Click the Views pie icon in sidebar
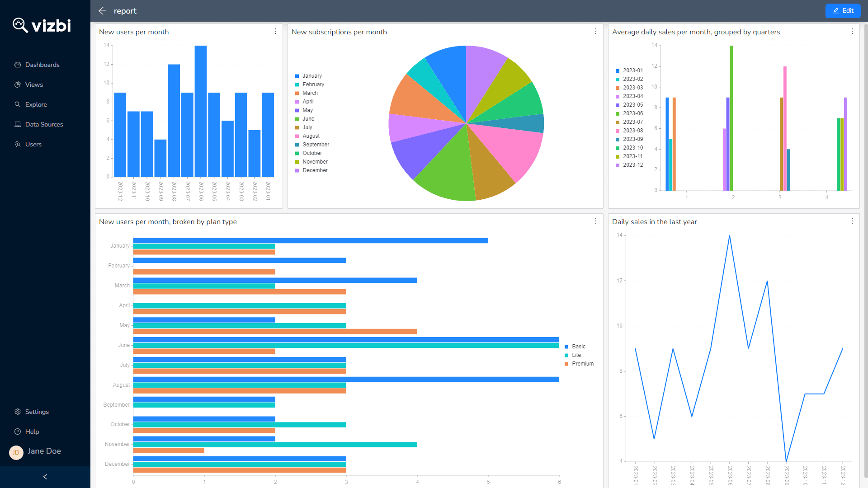This screenshot has width=868, height=488. click(x=18, y=84)
